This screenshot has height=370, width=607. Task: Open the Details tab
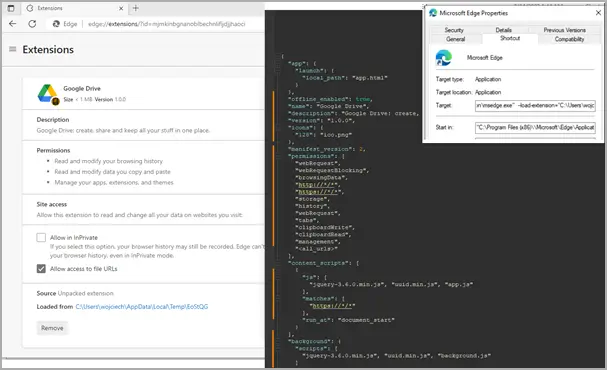503,30
